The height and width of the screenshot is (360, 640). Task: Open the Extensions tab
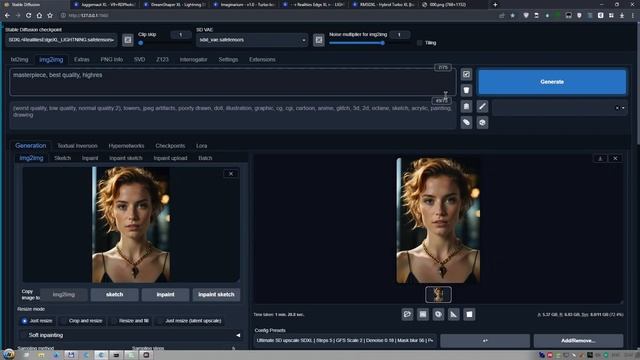[262, 60]
